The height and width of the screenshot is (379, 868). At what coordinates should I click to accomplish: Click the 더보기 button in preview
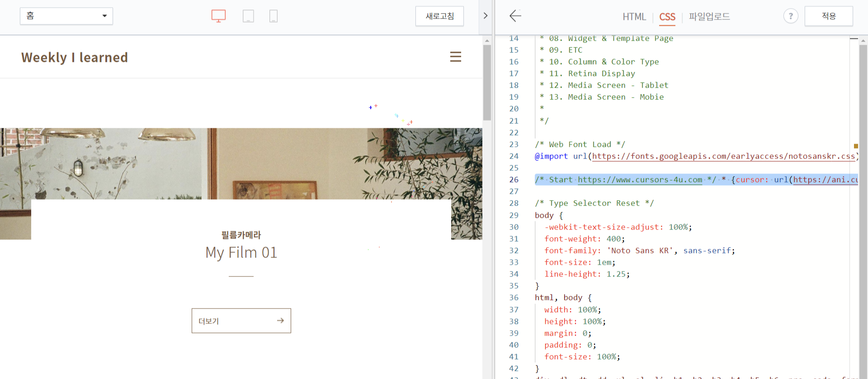[241, 321]
